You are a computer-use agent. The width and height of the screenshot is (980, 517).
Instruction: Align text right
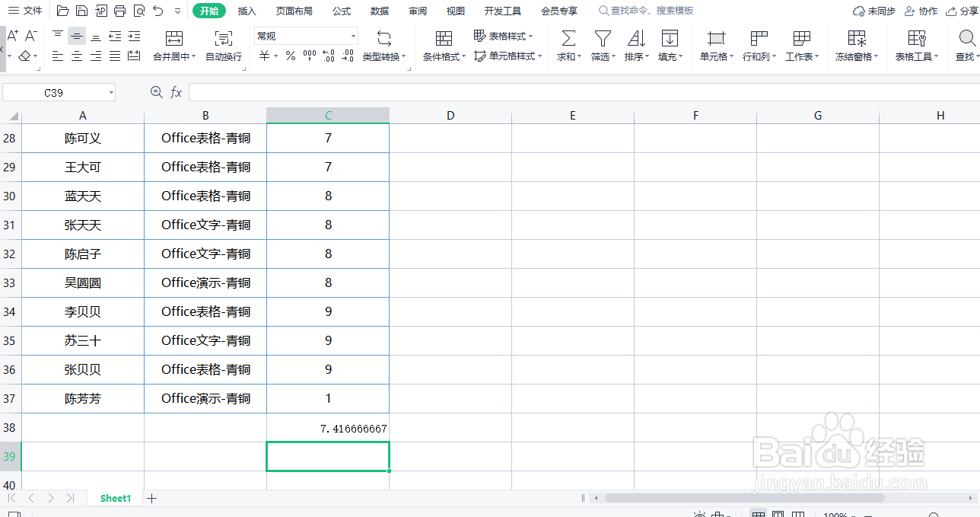(x=96, y=56)
